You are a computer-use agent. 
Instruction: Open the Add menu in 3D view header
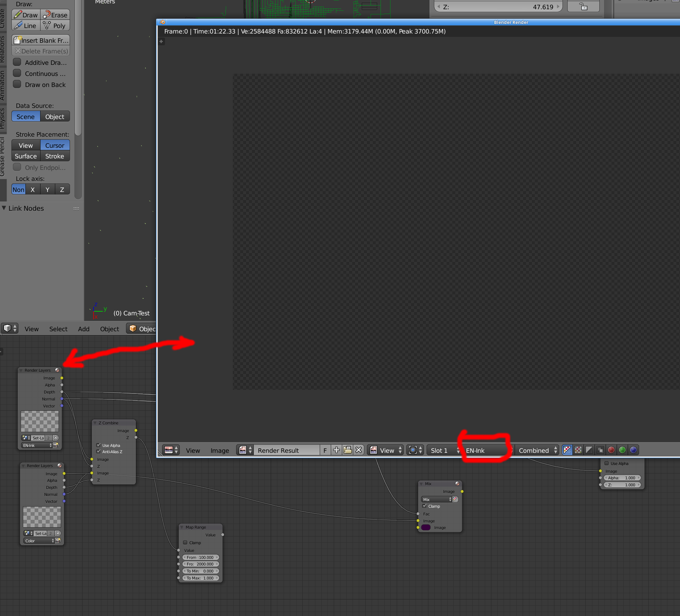84,329
